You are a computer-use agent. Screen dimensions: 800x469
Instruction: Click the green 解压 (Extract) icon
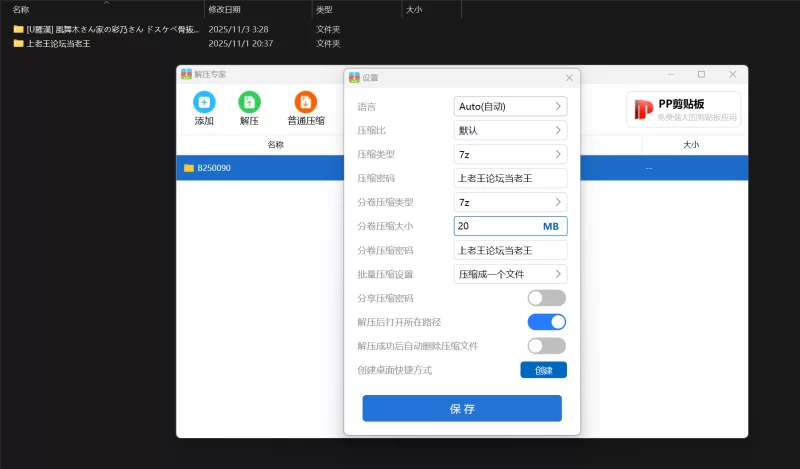coord(249,102)
